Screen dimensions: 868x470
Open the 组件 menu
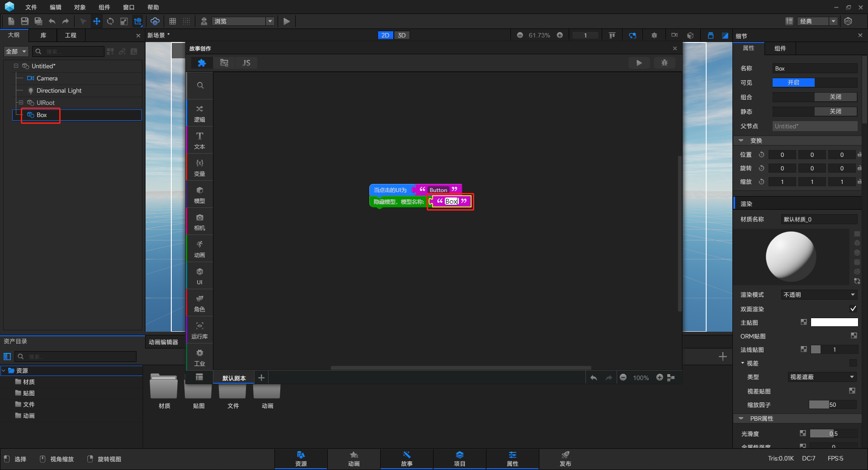104,7
